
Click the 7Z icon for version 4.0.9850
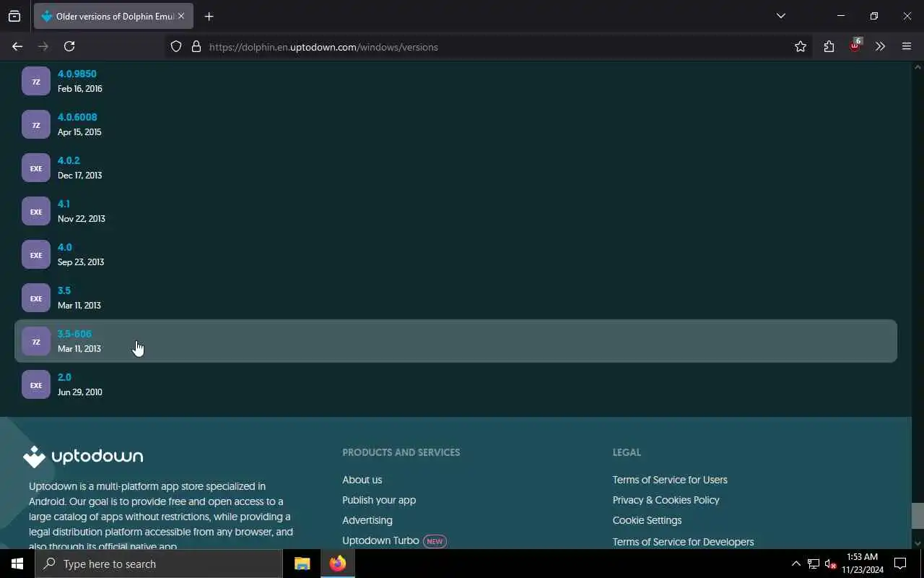click(36, 82)
